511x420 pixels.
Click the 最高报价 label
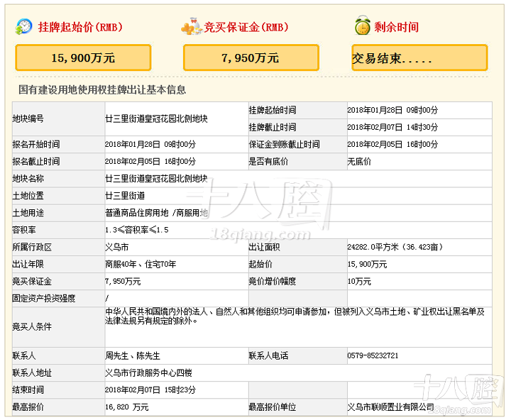(28, 407)
